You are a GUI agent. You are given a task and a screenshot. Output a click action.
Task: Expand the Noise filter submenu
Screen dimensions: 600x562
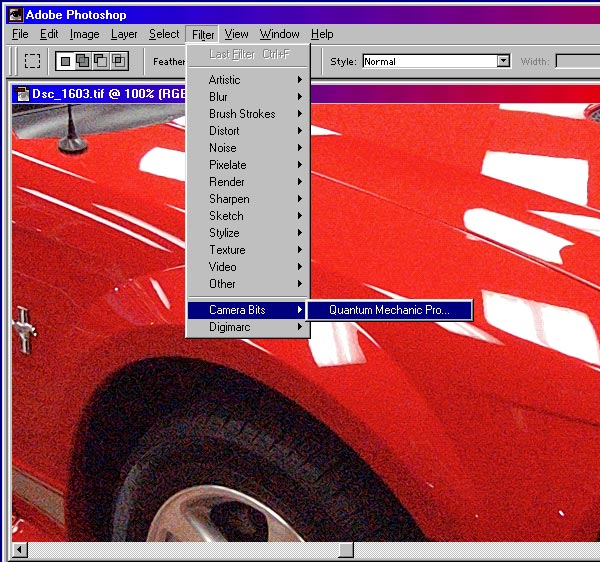point(248,148)
